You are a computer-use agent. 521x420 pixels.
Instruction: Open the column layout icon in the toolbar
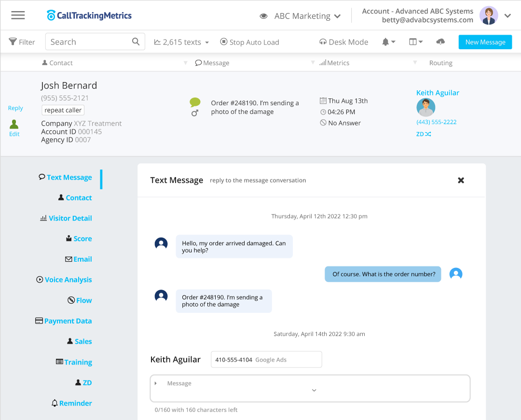click(414, 42)
